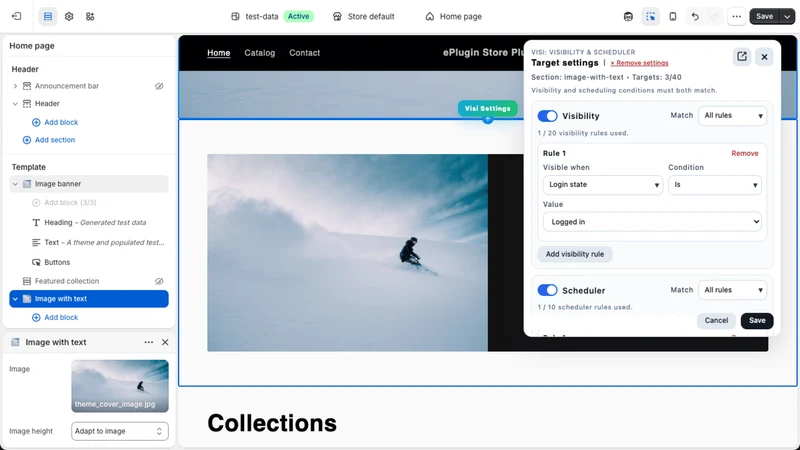Toggle the Visibility switch off
Screen dimensions: 800x450
pyautogui.click(x=547, y=116)
